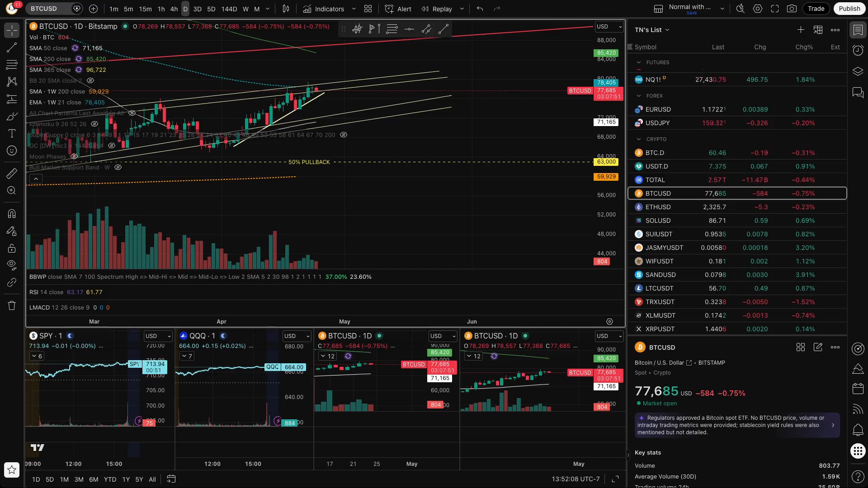Open the Indicators dialog
The image size is (868, 488).
(x=324, y=9)
